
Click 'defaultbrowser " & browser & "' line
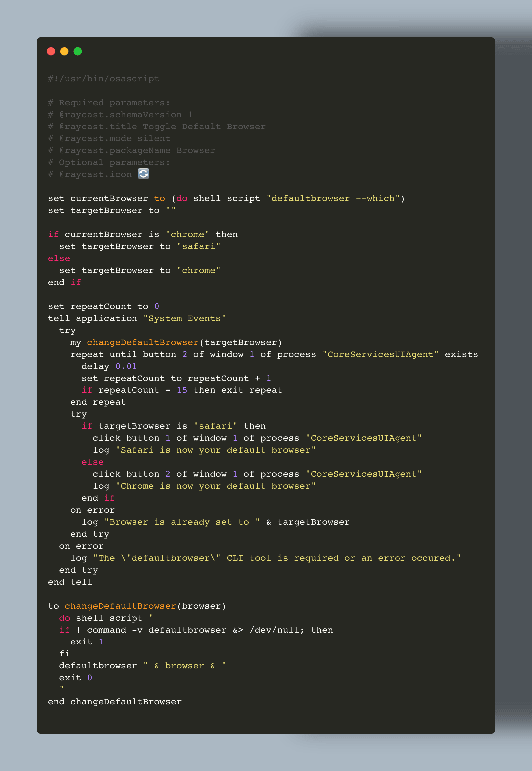click(x=143, y=667)
